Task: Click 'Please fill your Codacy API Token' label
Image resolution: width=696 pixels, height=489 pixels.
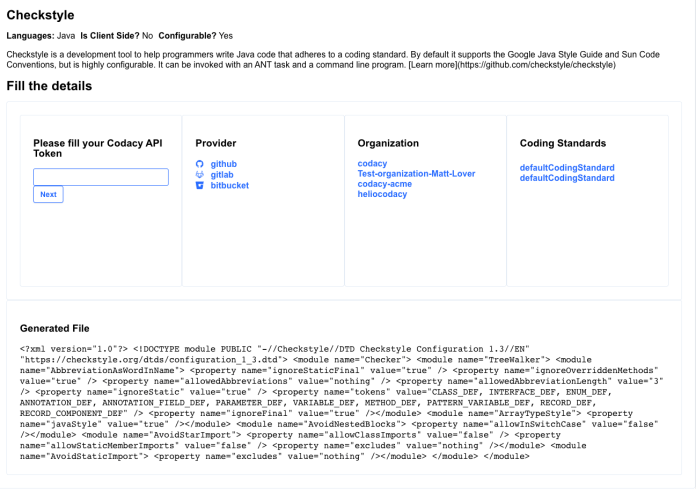Action: [98, 148]
